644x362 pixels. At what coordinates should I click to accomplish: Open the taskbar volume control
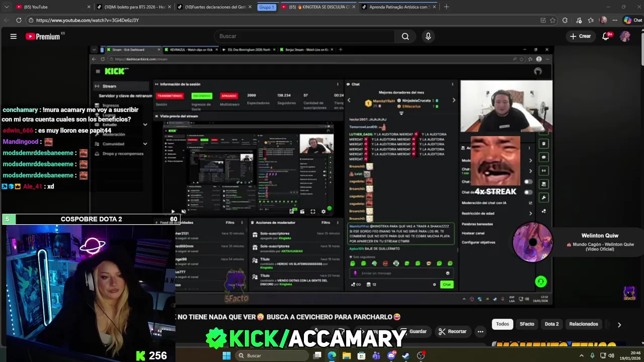(611, 355)
